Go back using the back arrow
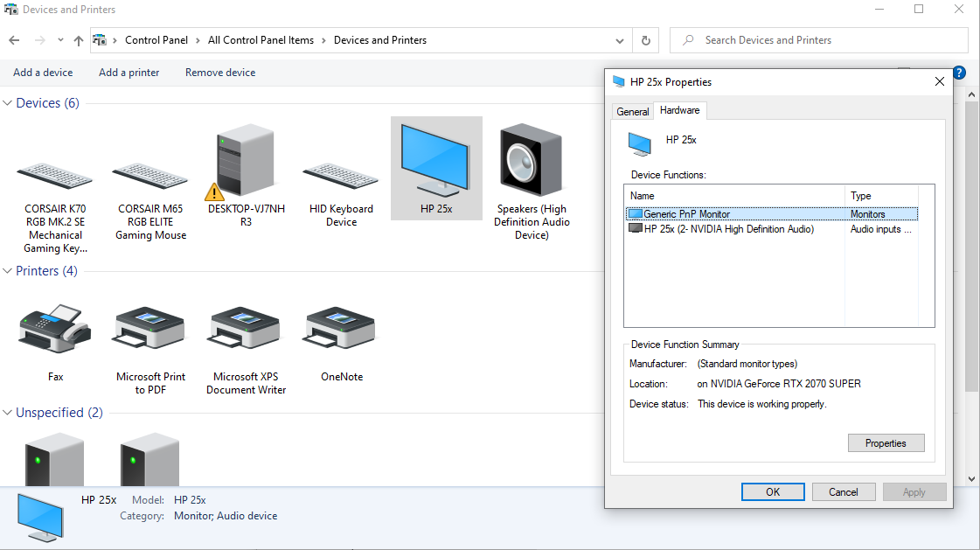980x550 pixels. point(14,40)
